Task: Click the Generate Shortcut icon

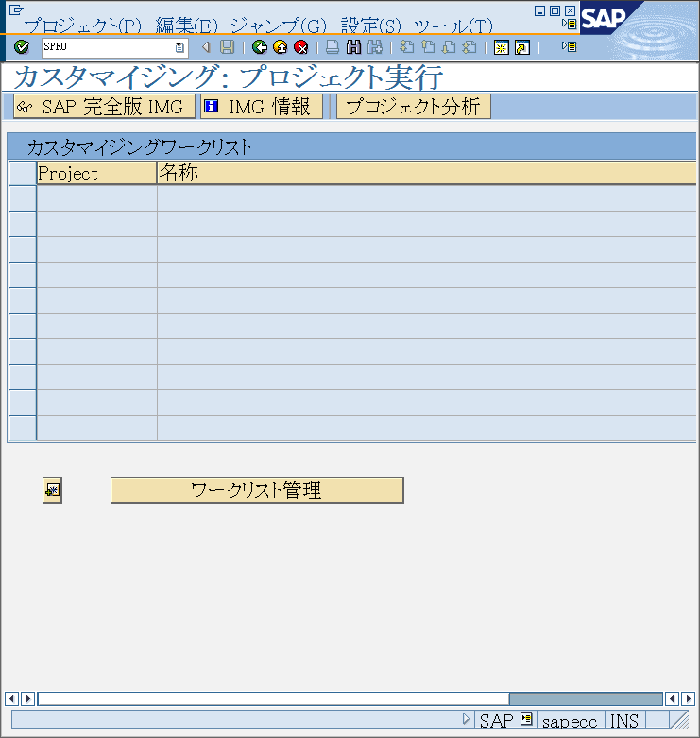Action: click(x=522, y=47)
